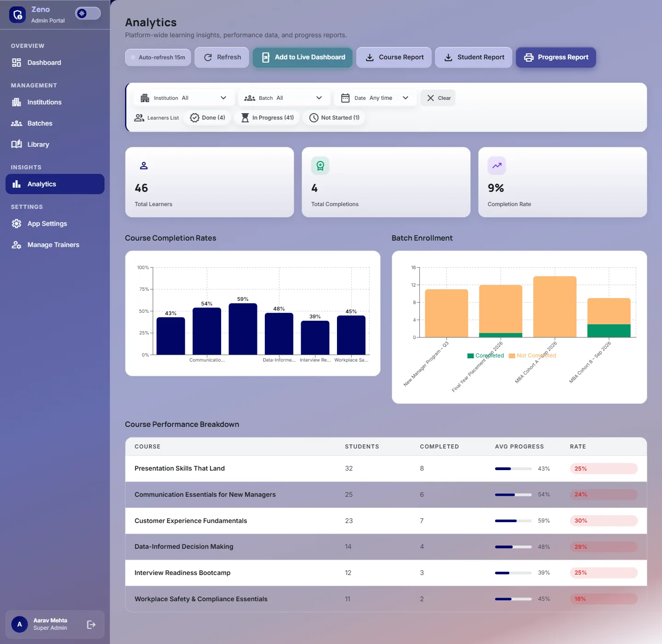The width and height of the screenshot is (662, 644).
Task: Click the 18% rate badge
Action: click(x=604, y=599)
